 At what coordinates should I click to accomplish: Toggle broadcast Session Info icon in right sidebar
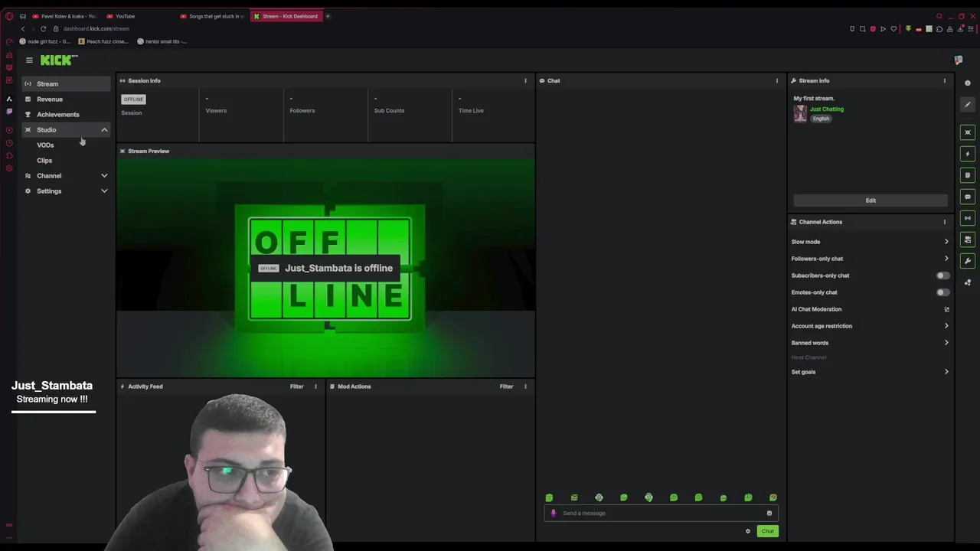pos(968,218)
